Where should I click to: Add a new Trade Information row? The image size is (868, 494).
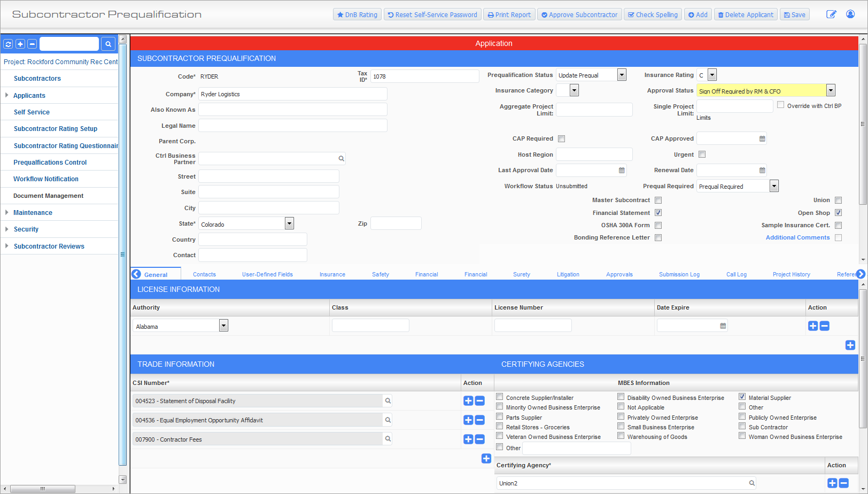tap(486, 458)
